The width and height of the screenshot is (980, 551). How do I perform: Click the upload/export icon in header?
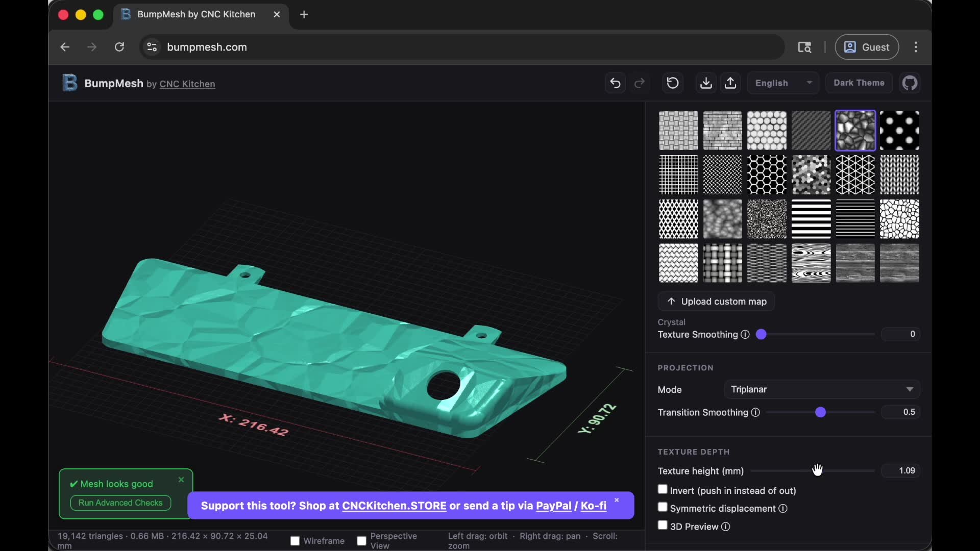coord(730,83)
